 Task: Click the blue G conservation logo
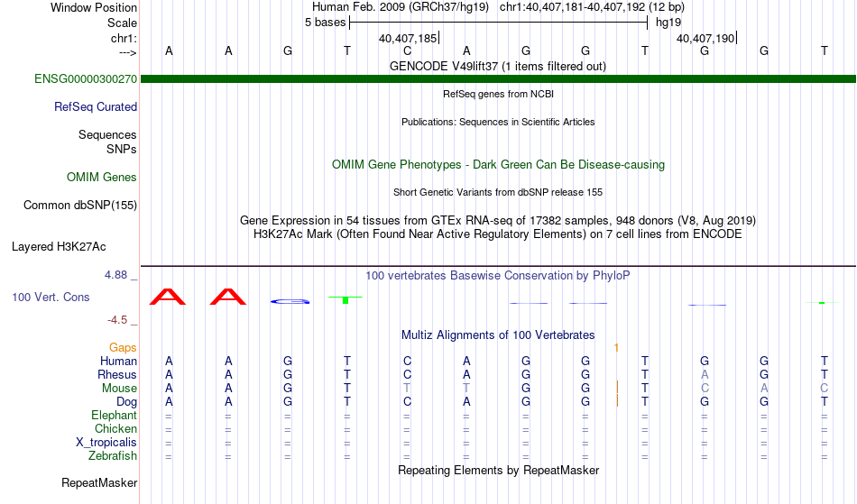(x=290, y=301)
